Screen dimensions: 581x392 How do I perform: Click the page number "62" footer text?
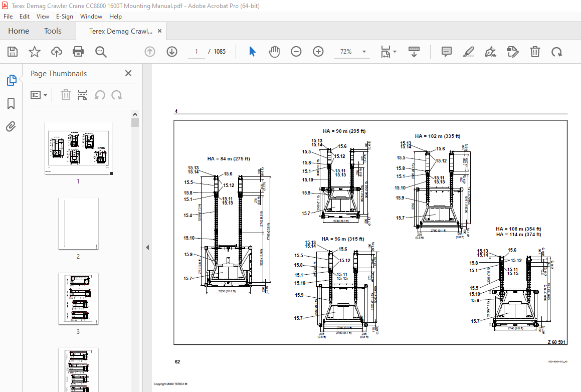tap(177, 362)
